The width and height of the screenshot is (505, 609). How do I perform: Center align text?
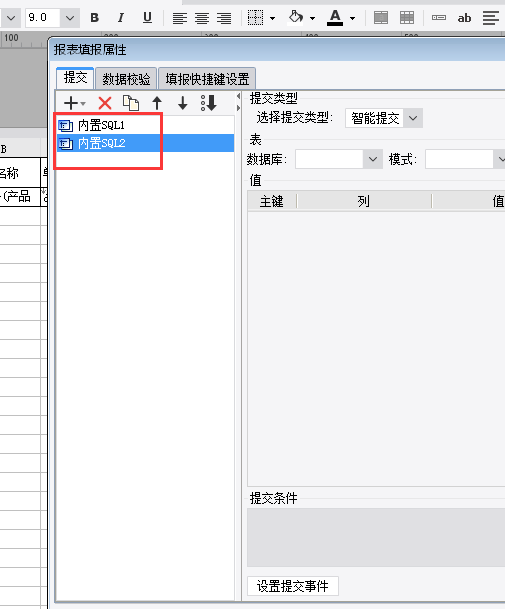[x=202, y=18]
